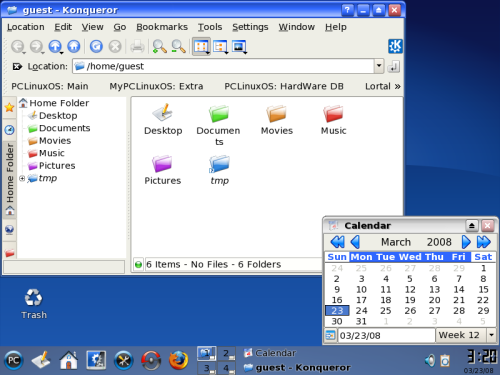Click the Stop loading toolbar icon
Viewport: 500px width, 375px height.
click(115, 46)
